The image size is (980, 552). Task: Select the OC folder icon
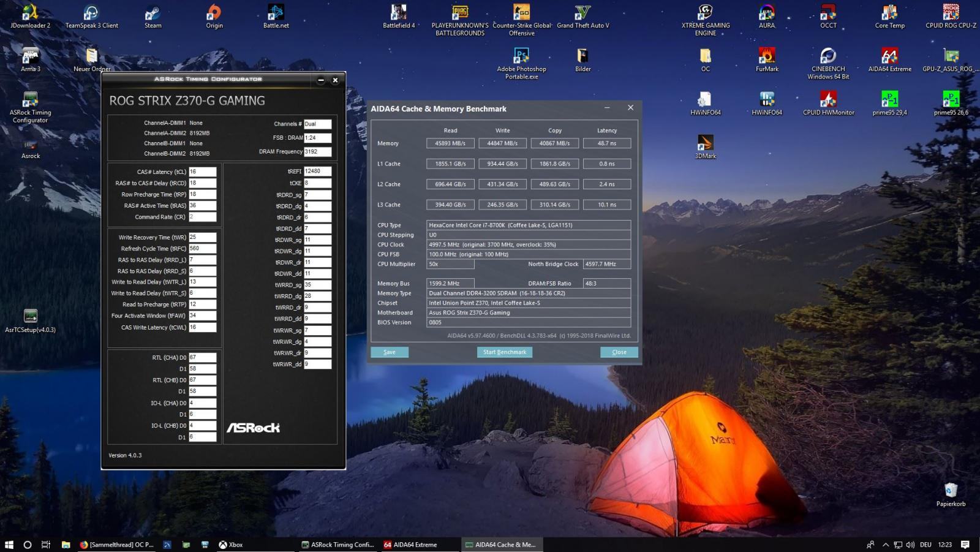tap(706, 60)
